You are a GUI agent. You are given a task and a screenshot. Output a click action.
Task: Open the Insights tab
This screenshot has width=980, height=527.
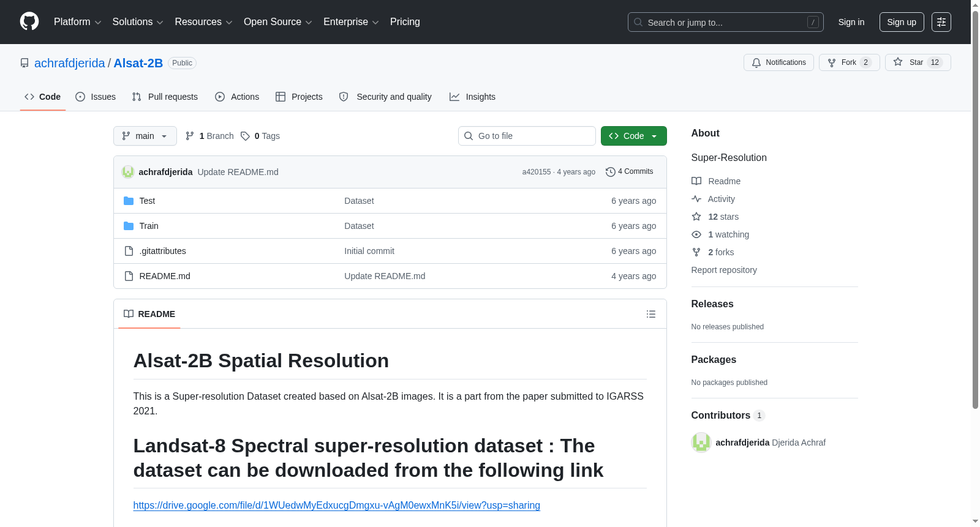472,97
